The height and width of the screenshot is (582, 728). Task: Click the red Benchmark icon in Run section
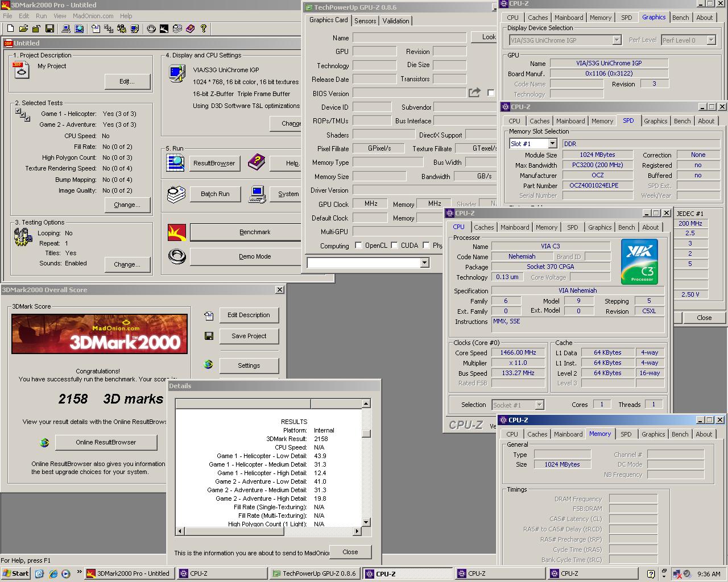177,232
